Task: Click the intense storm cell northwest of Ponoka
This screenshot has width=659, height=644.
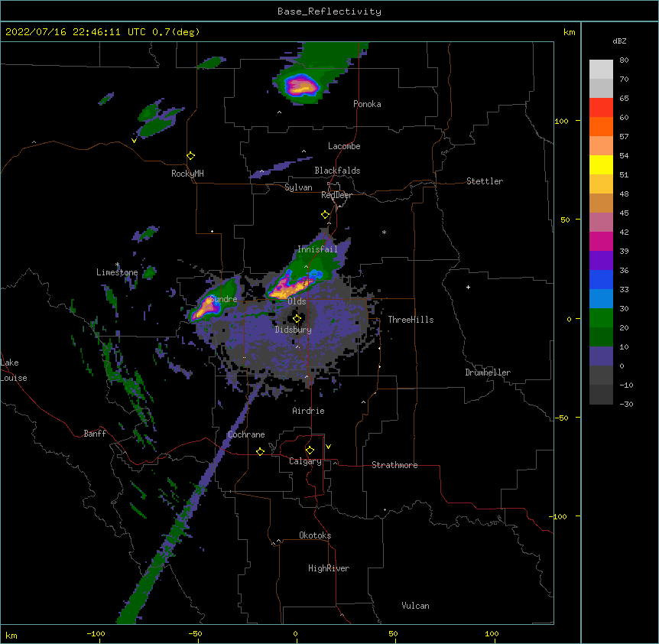Action: pyautogui.click(x=302, y=86)
